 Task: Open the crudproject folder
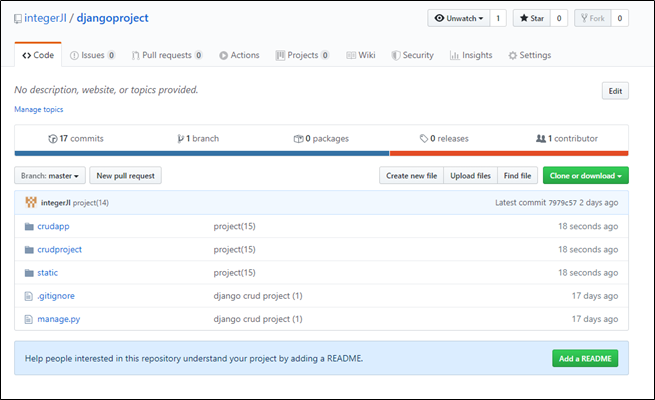tap(60, 250)
